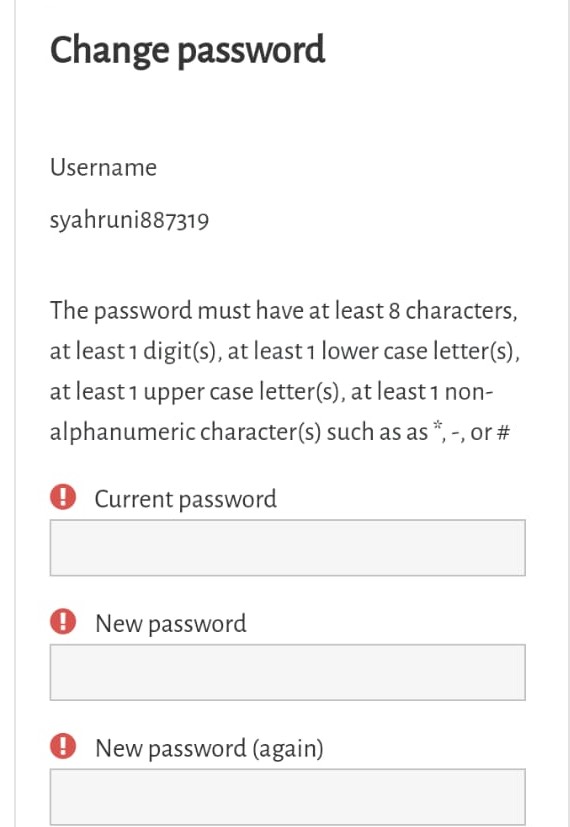The height and width of the screenshot is (827, 570).
Task: Focus the Current password input field
Action: tap(287, 547)
